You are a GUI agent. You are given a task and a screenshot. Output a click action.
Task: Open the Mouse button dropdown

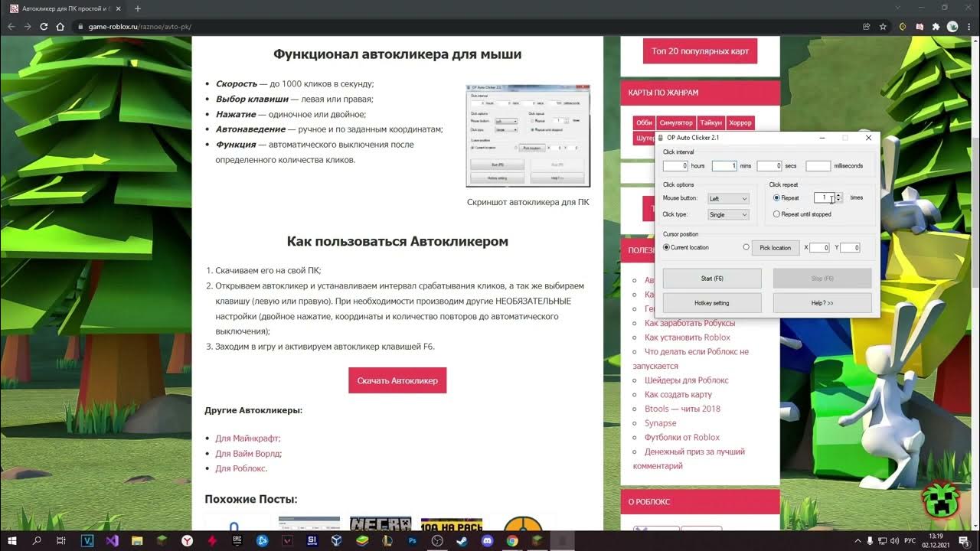728,198
